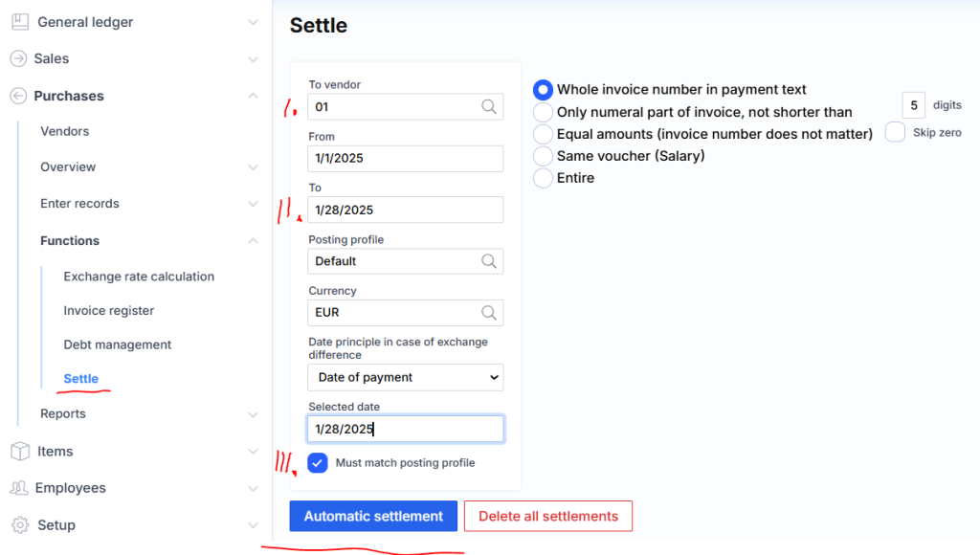Viewport: 980px width, 555px height.
Task: Click the Items box icon
Action: click(x=18, y=452)
